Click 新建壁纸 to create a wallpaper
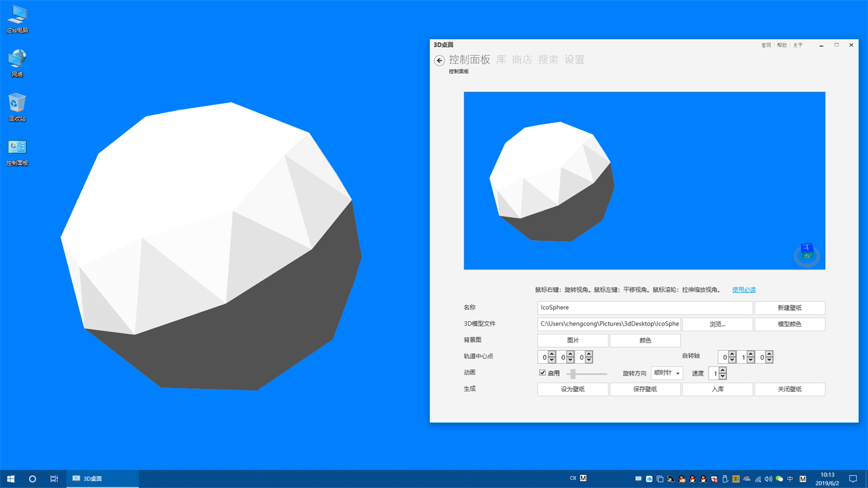Screen dimensions: 868x488 tap(789, 308)
